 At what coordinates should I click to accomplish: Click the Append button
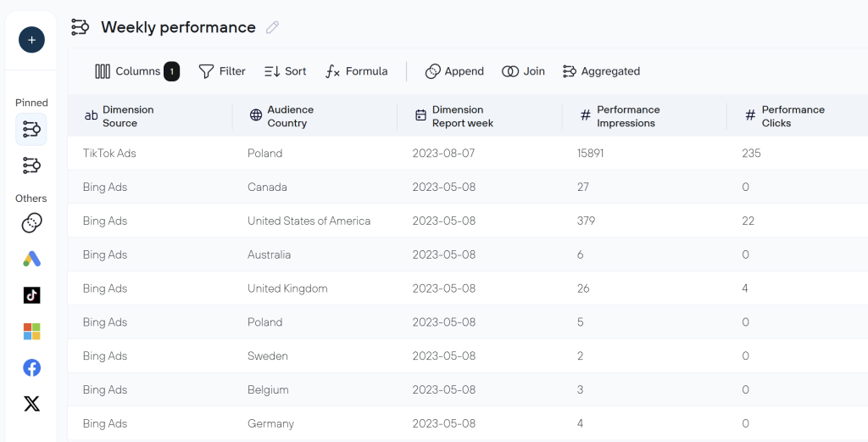coord(454,71)
